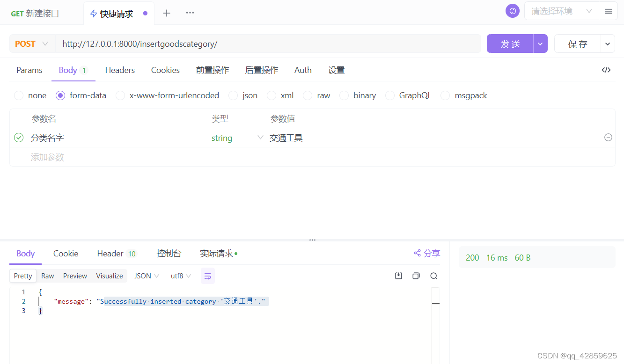Open the Headers tab
Viewport: 624px width, 364px height.
[120, 70]
